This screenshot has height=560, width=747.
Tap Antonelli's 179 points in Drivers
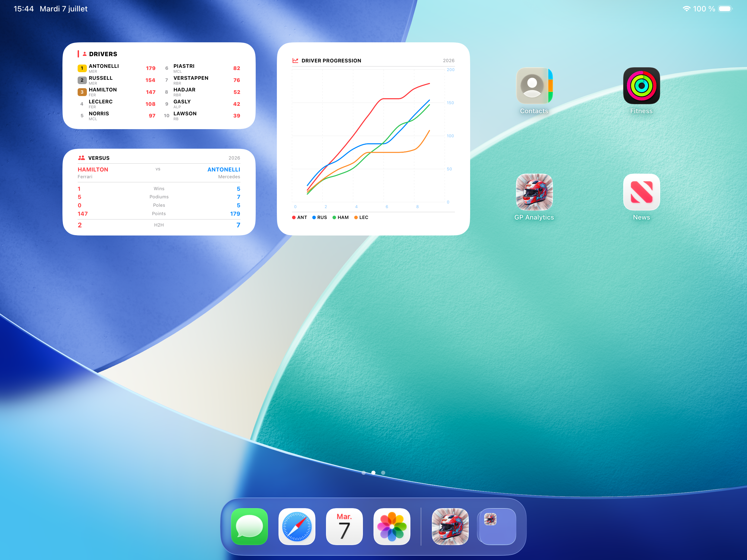(151, 68)
